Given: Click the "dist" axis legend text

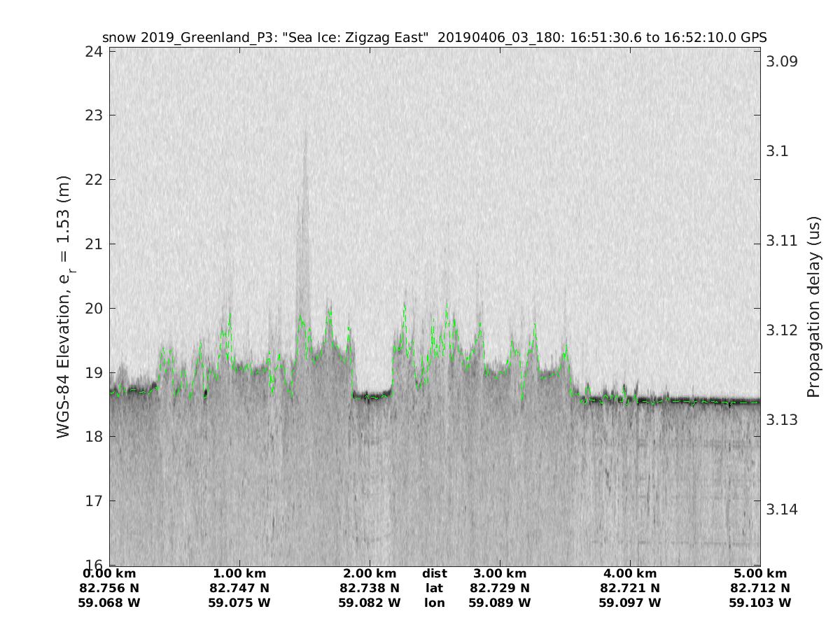Looking at the screenshot, I should [434, 573].
